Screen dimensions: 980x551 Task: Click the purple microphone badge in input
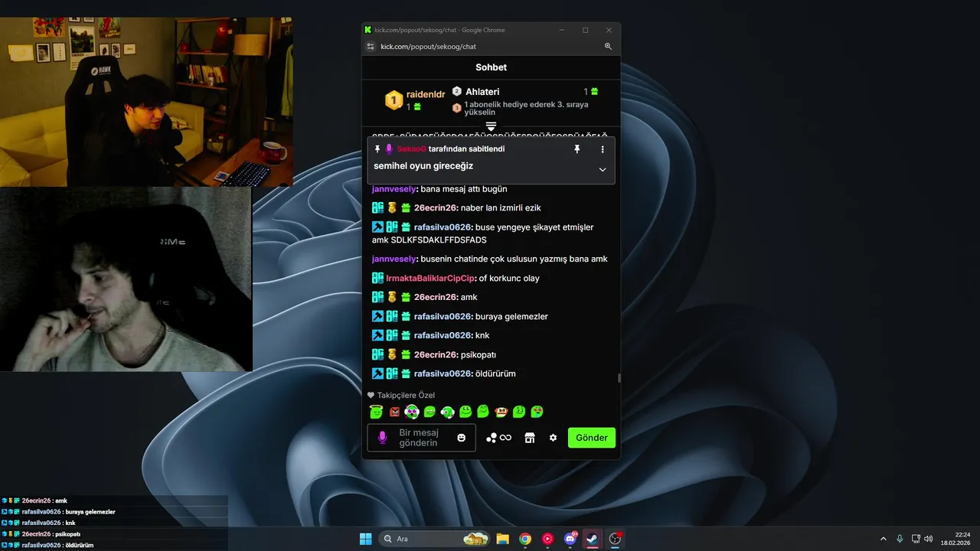[x=383, y=438]
